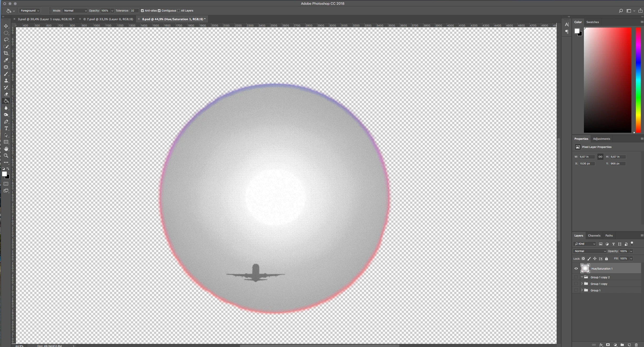Enable the All Layers checkbox

coord(179,11)
